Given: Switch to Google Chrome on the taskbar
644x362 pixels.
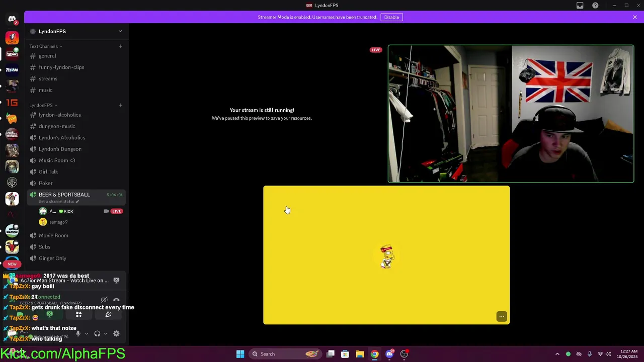Looking at the screenshot, I should pos(374,354).
